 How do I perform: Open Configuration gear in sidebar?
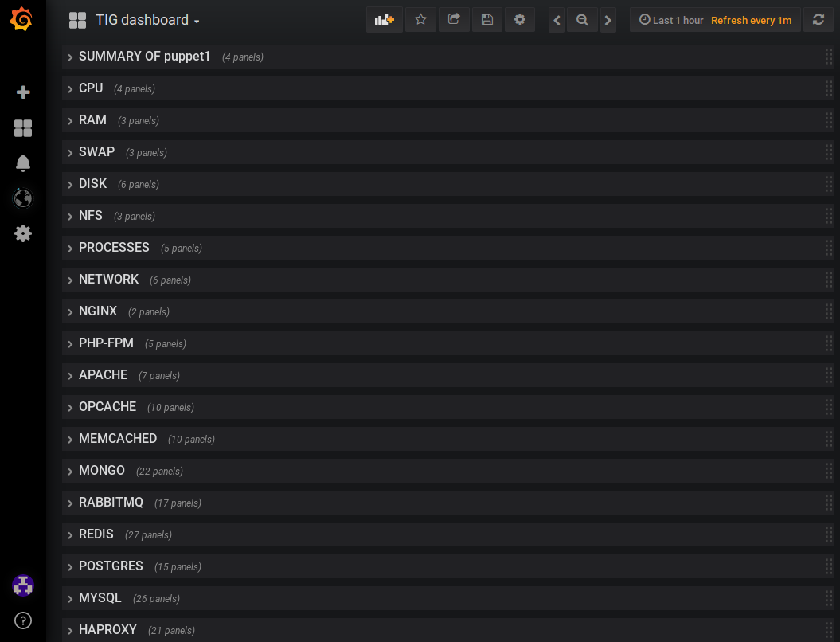click(23, 233)
